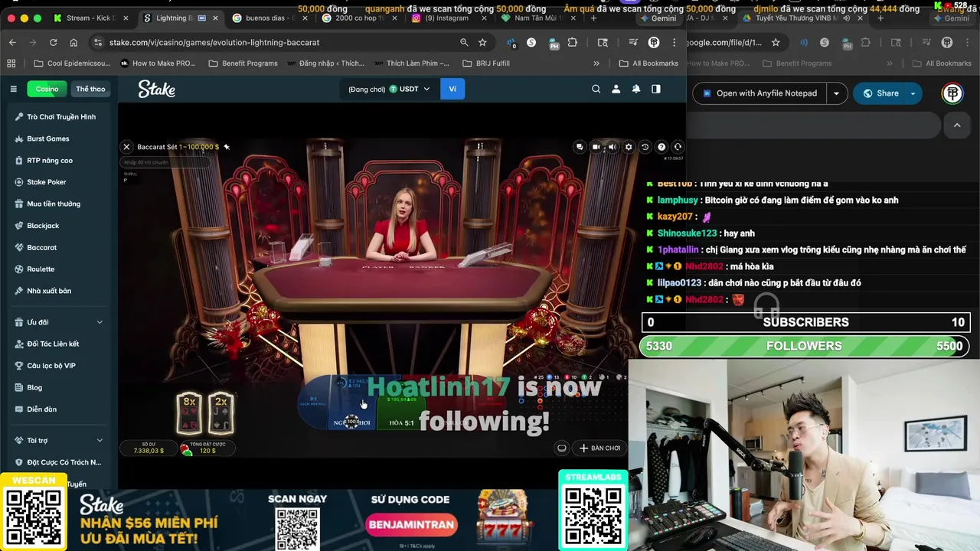Screen dimensions: 980x551
Task: Click the 8x lightning card
Action: pyautogui.click(x=189, y=412)
